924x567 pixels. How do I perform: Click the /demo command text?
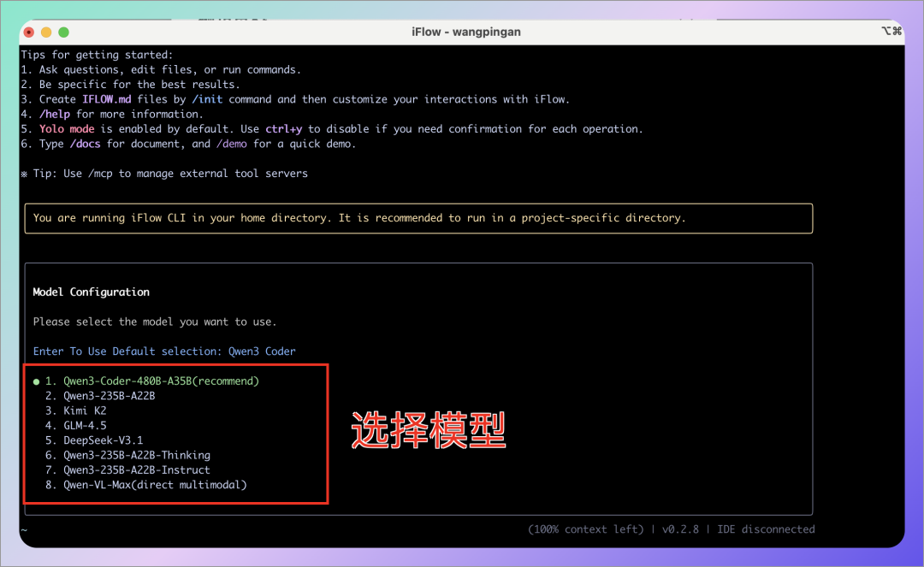tap(232, 144)
